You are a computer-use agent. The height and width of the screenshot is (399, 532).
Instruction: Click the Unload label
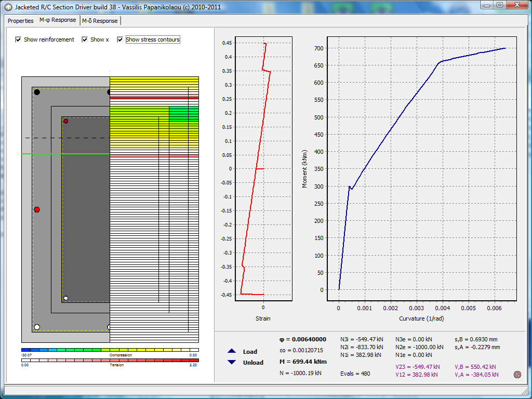(x=253, y=363)
